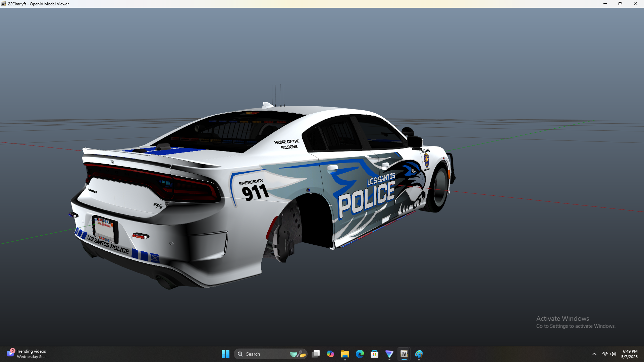Restore down the Model Viewer window

coord(620,4)
